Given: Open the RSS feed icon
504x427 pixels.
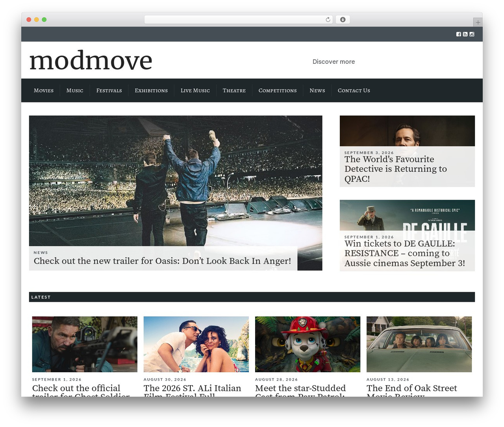Looking at the screenshot, I should click(465, 34).
